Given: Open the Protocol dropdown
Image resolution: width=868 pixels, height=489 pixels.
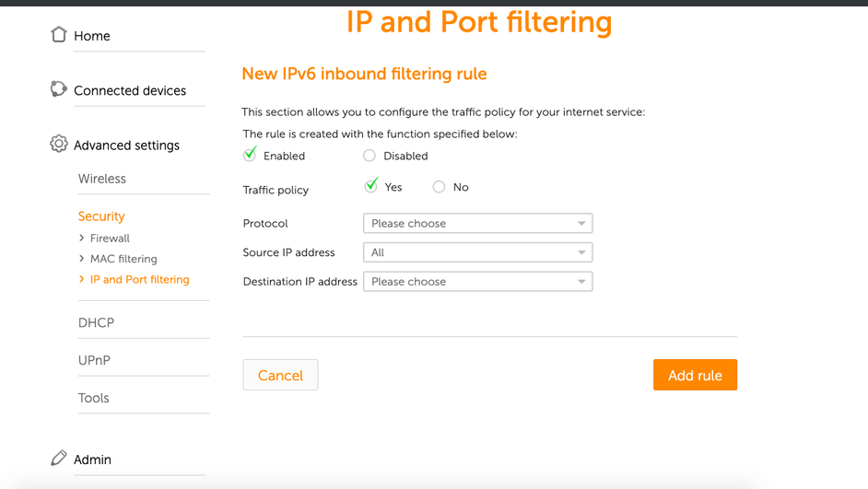Looking at the screenshot, I should click(x=477, y=224).
